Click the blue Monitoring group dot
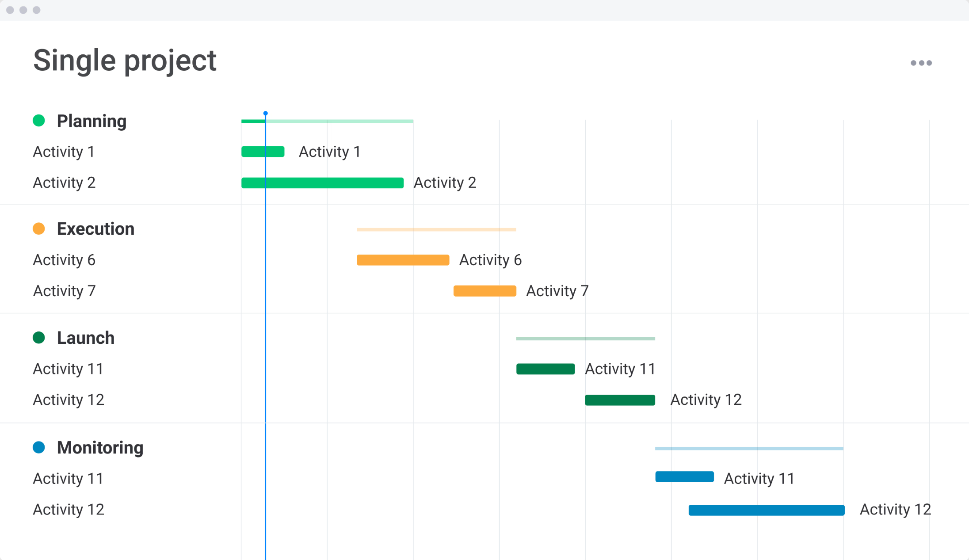 (39, 447)
